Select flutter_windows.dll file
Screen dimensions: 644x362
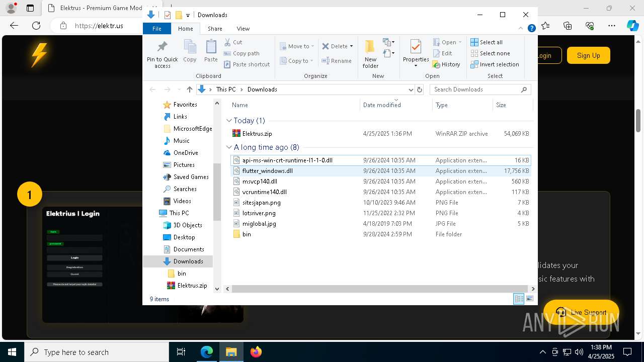tap(381, 171)
